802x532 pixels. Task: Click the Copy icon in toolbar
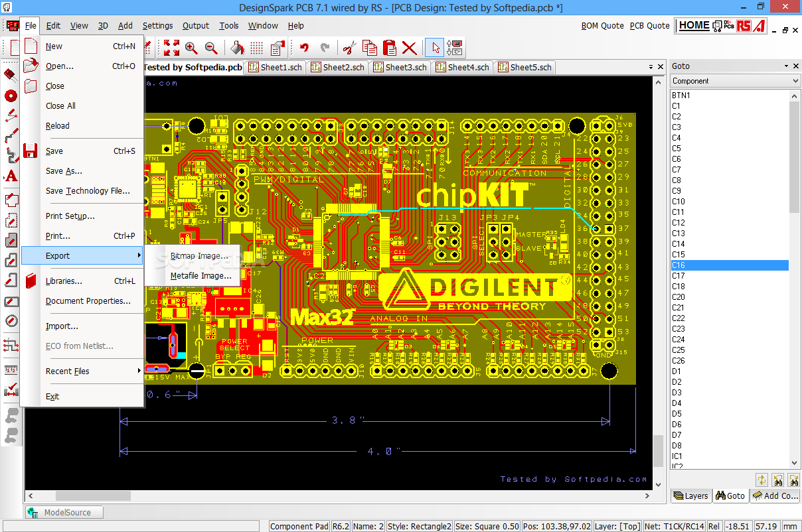[x=369, y=48]
